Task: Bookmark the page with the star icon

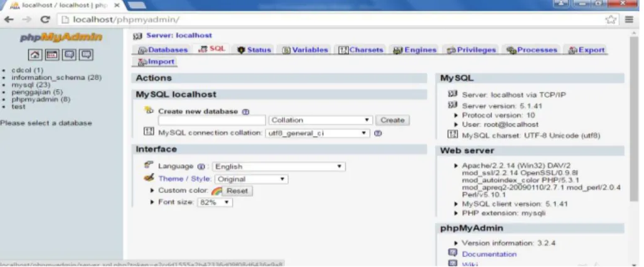Action: (x=611, y=19)
